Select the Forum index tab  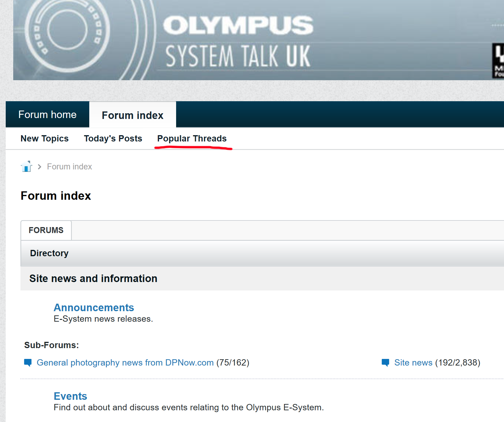click(x=133, y=115)
